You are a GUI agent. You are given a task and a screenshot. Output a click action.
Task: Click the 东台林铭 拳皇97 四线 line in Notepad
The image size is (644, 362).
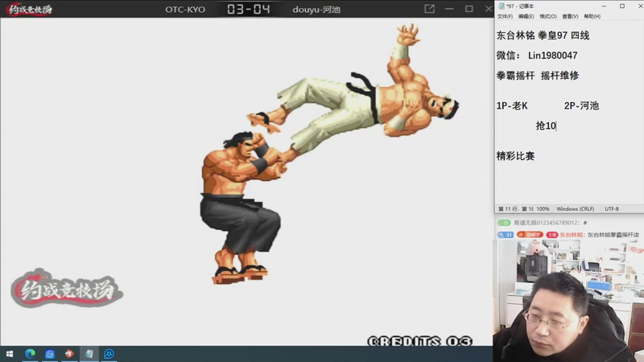[x=543, y=35]
